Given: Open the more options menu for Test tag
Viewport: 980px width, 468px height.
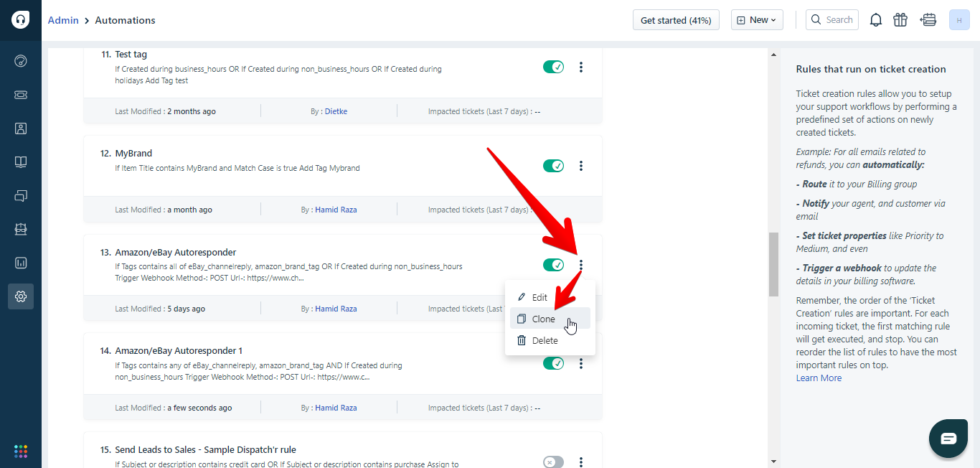Looking at the screenshot, I should coord(581,67).
